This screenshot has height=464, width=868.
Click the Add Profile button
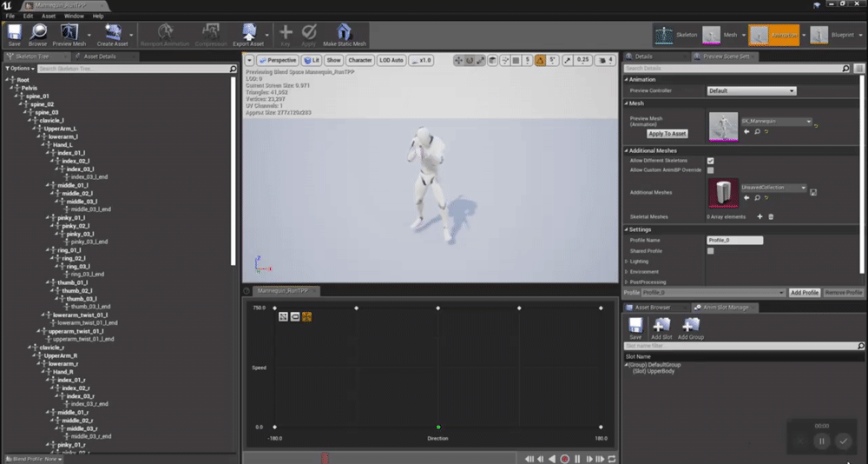804,293
